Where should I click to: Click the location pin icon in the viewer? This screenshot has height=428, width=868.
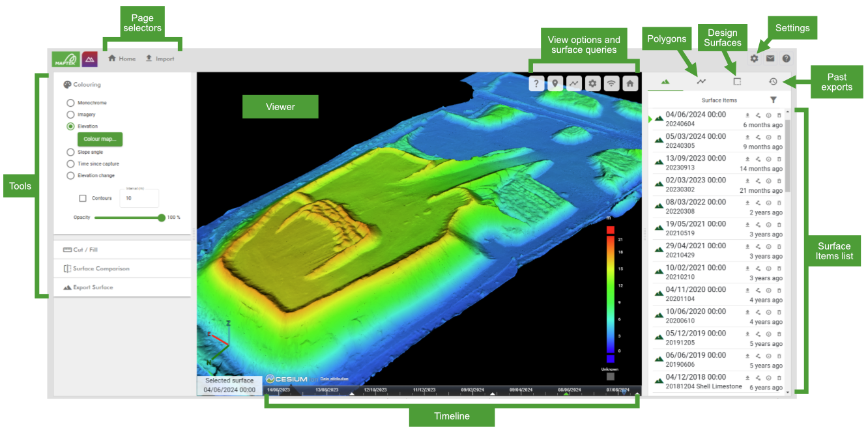[x=555, y=83]
